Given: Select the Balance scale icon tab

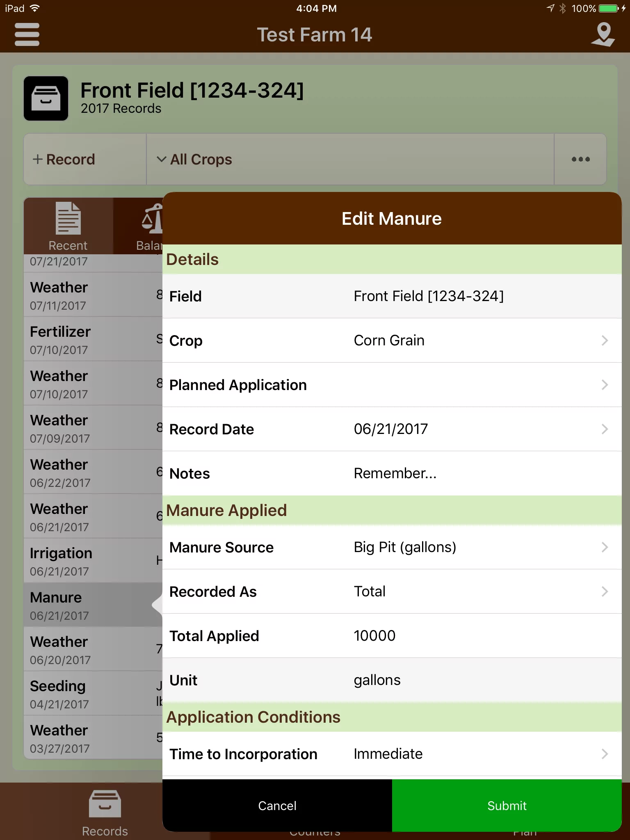Looking at the screenshot, I should pos(138,226).
